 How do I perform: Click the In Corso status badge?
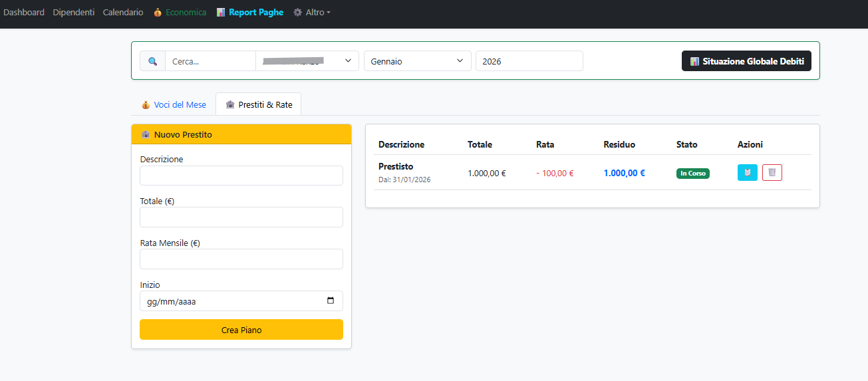point(692,174)
